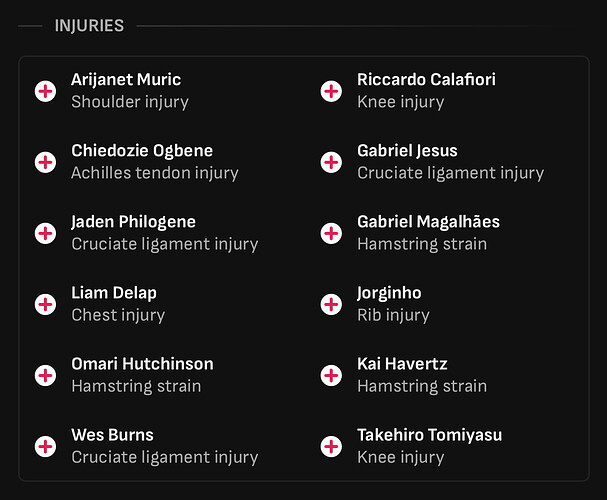Image resolution: width=607 pixels, height=500 pixels.
Task: Click the Jorginho name
Action: coord(389,293)
